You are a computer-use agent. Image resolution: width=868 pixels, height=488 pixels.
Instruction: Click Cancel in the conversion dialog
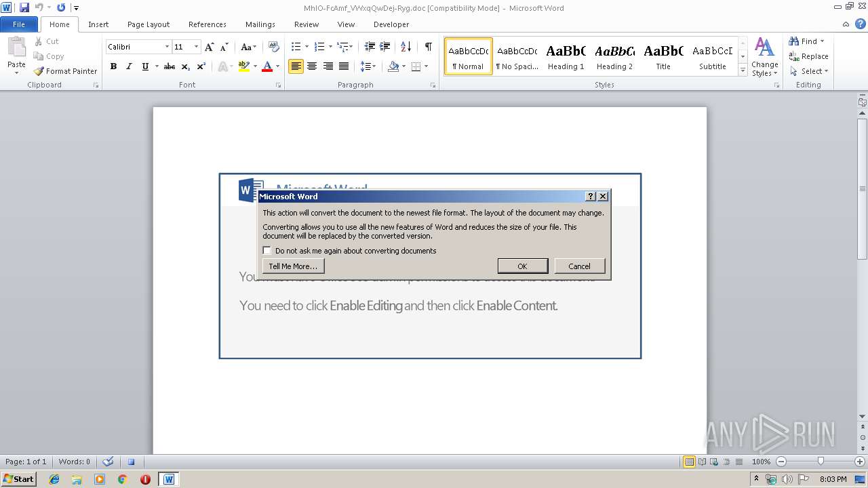[x=579, y=266]
